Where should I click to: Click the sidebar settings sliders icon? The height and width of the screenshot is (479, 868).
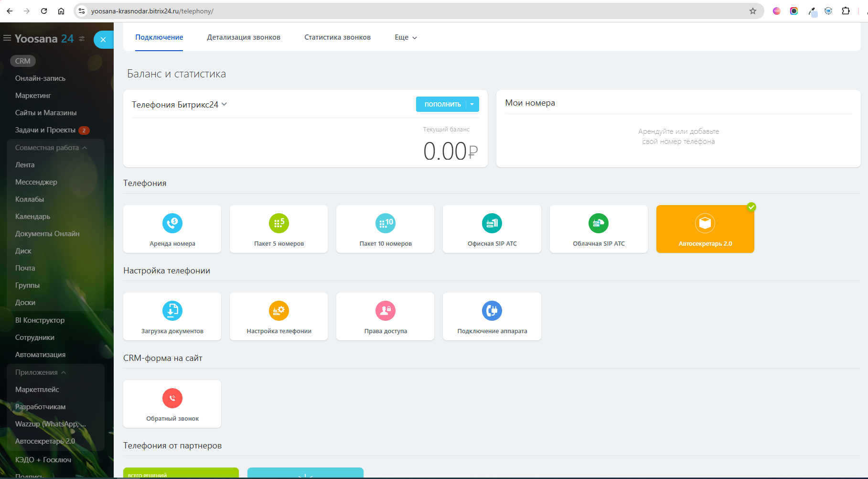pyautogui.click(x=82, y=39)
